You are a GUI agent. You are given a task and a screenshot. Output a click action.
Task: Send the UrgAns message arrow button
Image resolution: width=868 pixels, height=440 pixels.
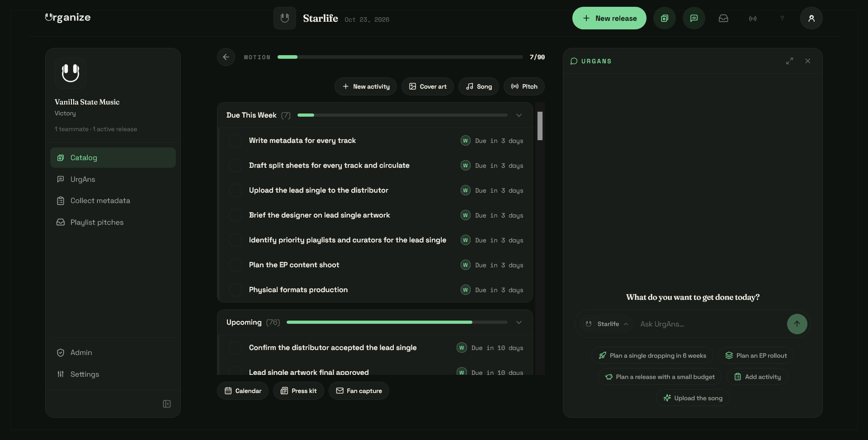(797, 324)
